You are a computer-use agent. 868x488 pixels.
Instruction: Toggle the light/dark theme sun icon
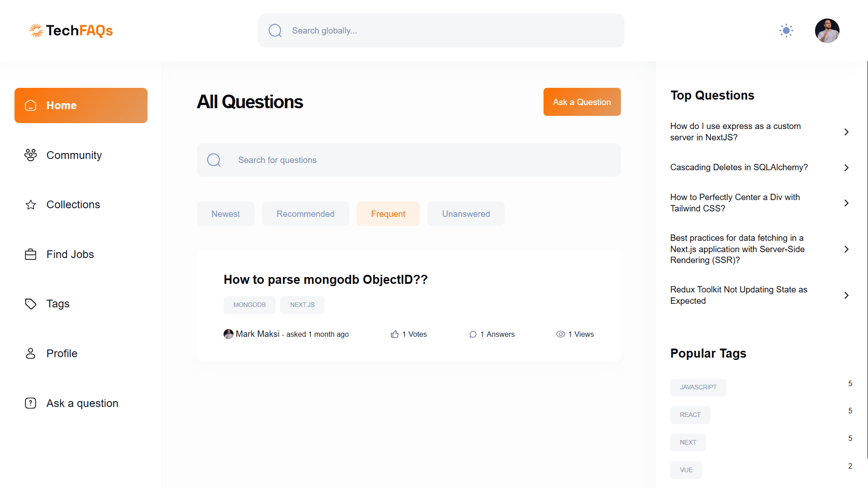click(786, 31)
